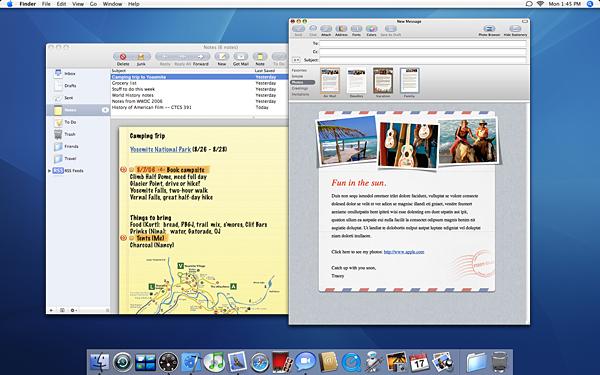Screen dimensions: 600x375
Task: Click the Hide Stationery toolbar icon
Action: click(x=515, y=29)
